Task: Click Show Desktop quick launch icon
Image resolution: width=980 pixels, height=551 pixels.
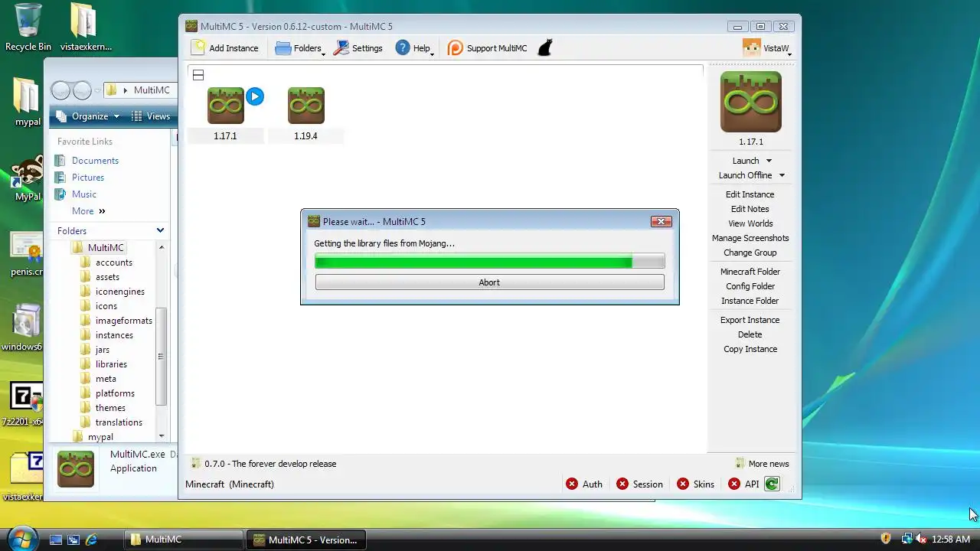Action: tap(56, 540)
